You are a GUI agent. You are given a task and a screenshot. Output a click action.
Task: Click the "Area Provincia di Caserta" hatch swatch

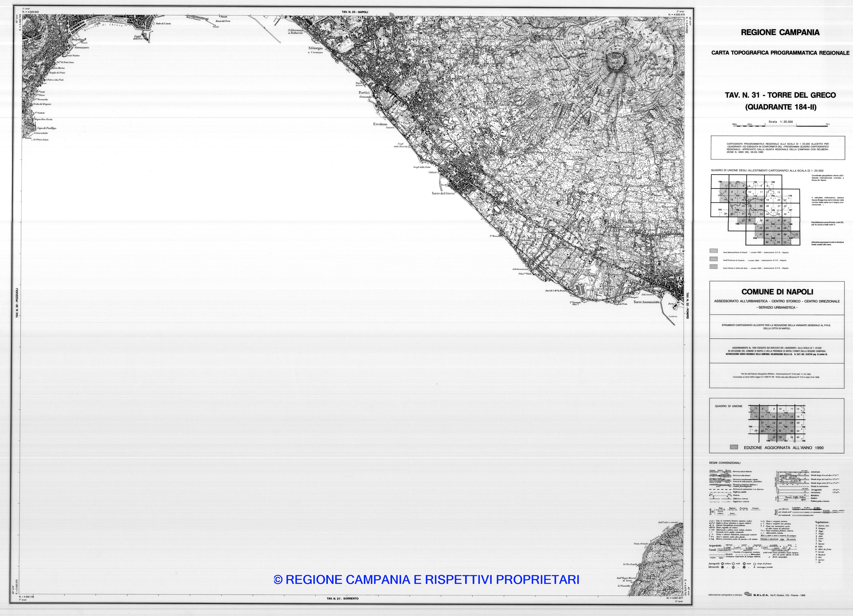click(713, 259)
